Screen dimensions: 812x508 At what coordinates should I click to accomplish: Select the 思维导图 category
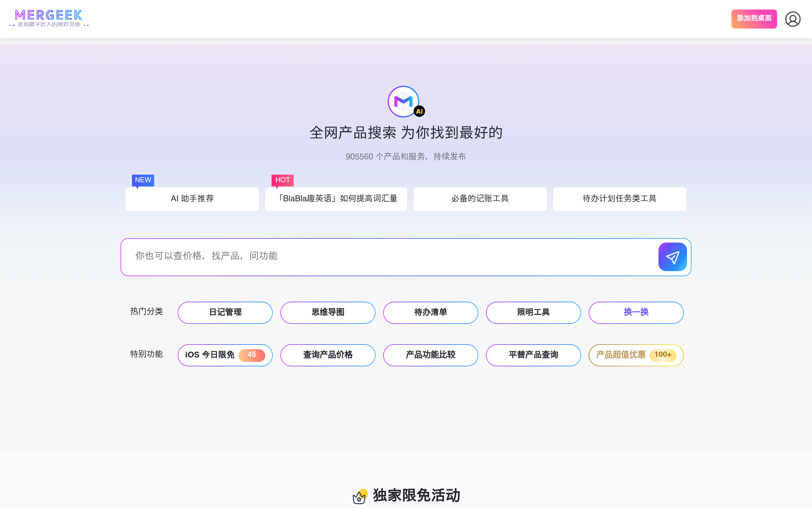(x=328, y=312)
